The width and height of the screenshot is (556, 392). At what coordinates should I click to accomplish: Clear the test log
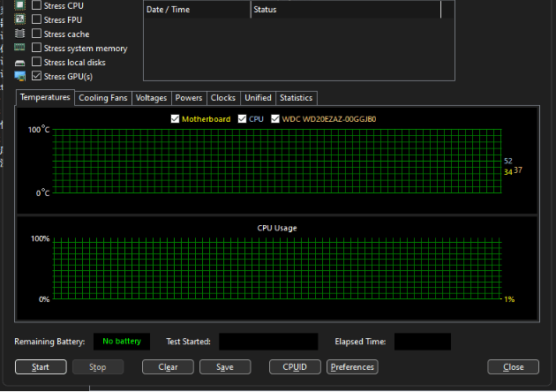[x=168, y=366]
